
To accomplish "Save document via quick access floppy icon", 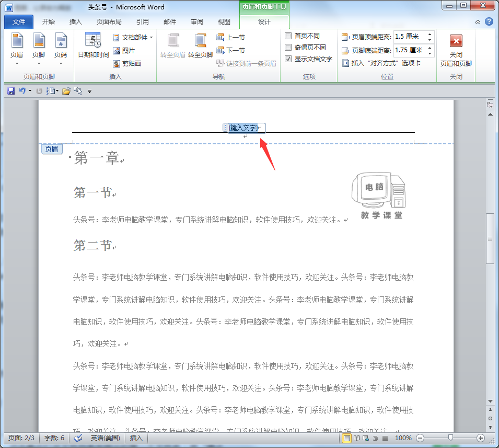I will (11, 91).
